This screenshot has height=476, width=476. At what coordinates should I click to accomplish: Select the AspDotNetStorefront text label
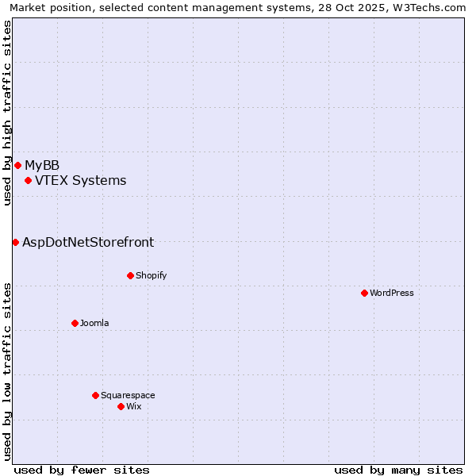tap(88, 243)
